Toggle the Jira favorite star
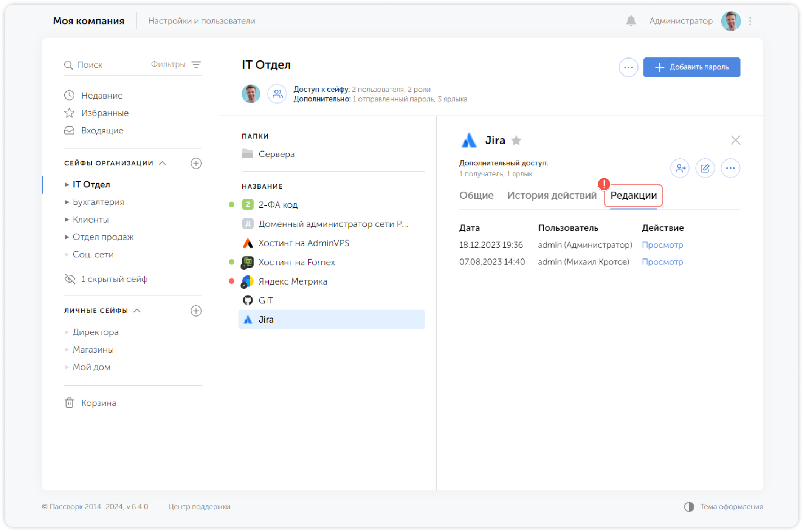This screenshot has height=532, width=803. [x=516, y=141]
